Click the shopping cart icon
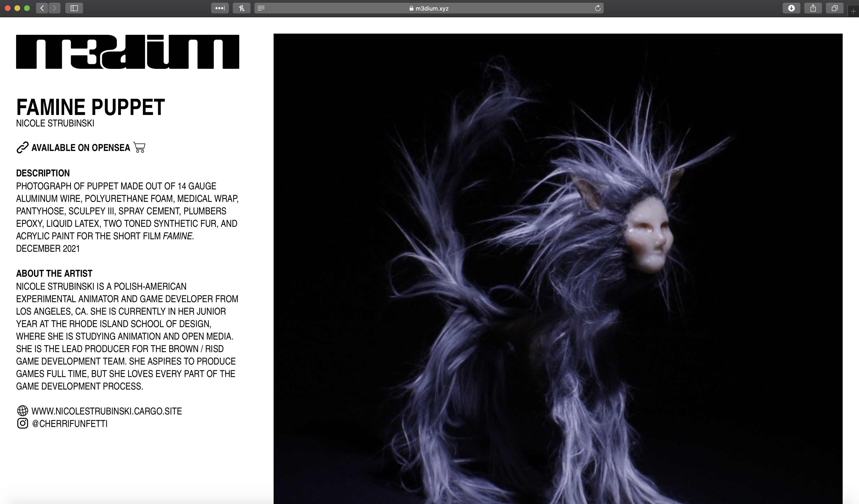 139,147
